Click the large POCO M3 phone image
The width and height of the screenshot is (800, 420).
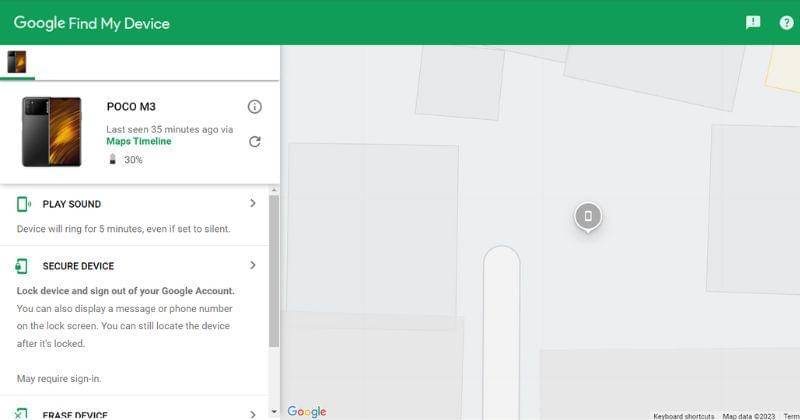(x=52, y=132)
